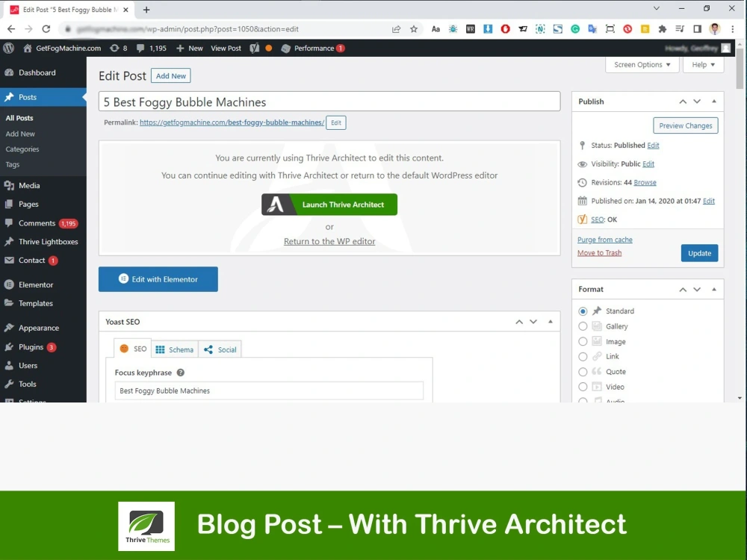The height and width of the screenshot is (560, 747).
Task: Open GetFogMachine.com site home icon
Action: tap(28, 48)
